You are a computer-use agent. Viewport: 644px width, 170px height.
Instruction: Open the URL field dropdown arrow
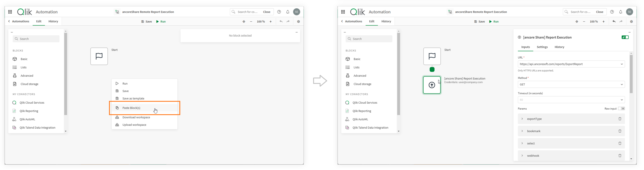pos(622,64)
